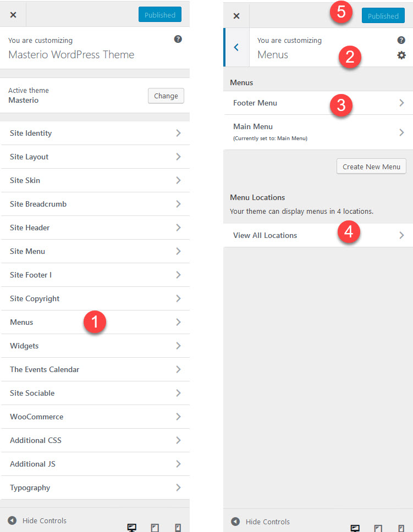Open Site Menu section

pos(95,251)
